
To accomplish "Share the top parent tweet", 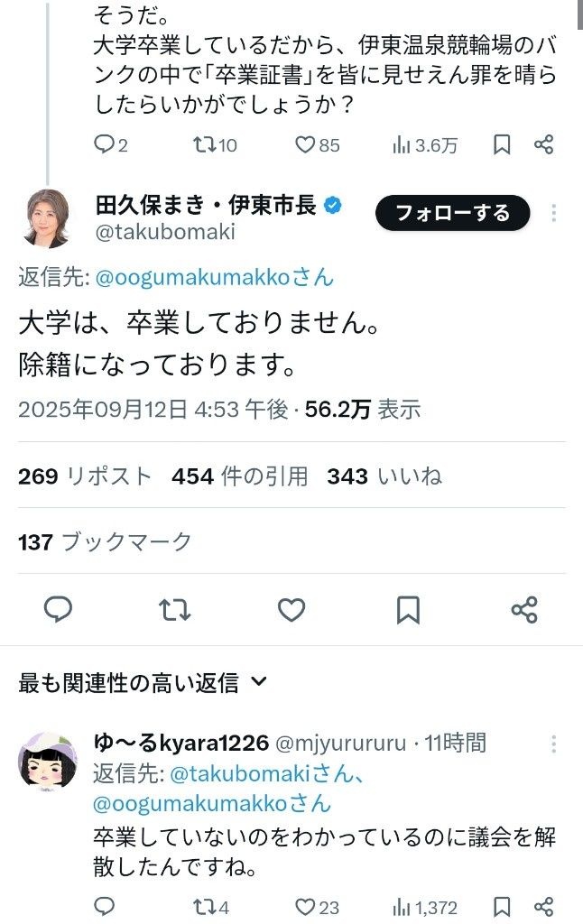I will pos(543,144).
